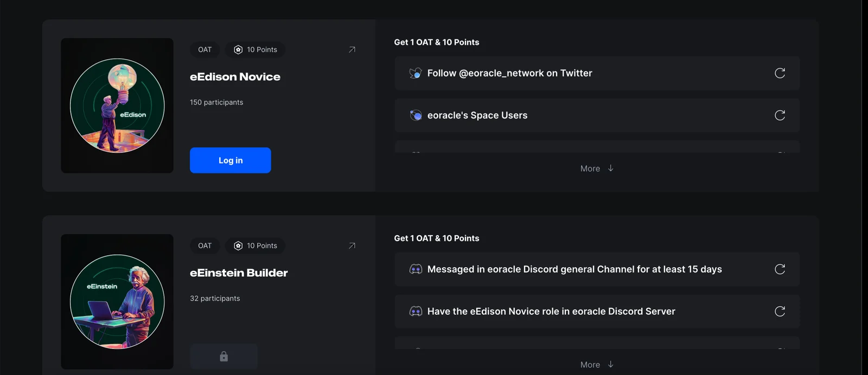Click the eEdison Novice title

[235, 77]
